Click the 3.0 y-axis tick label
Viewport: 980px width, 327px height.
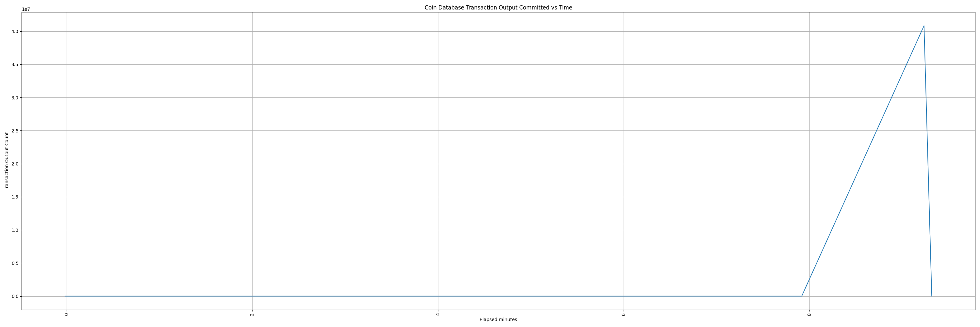(x=15, y=98)
